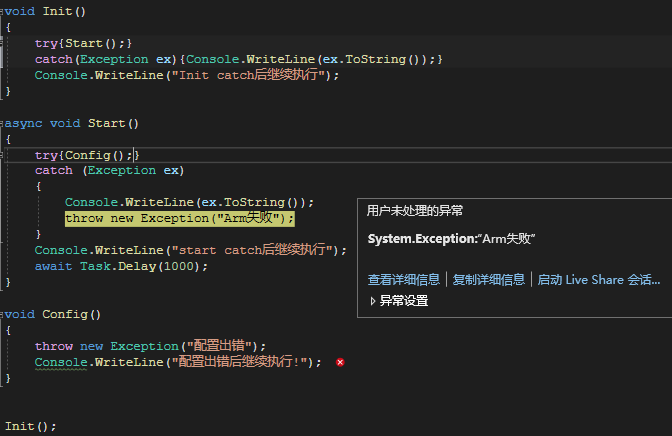
Task: Click highlighted throw new Exception("Arm失败") line
Action: [x=180, y=218]
